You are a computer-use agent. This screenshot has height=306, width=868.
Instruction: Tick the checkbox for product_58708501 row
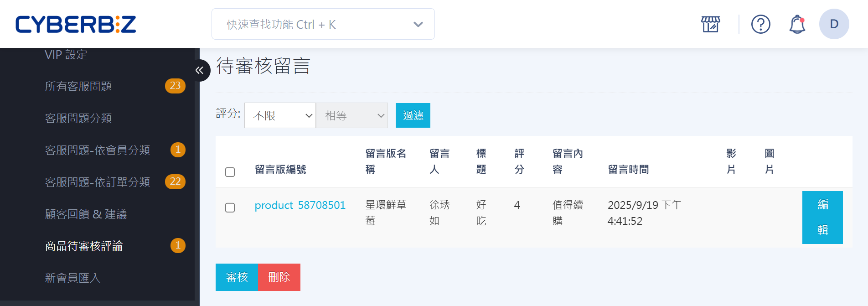(230, 207)
